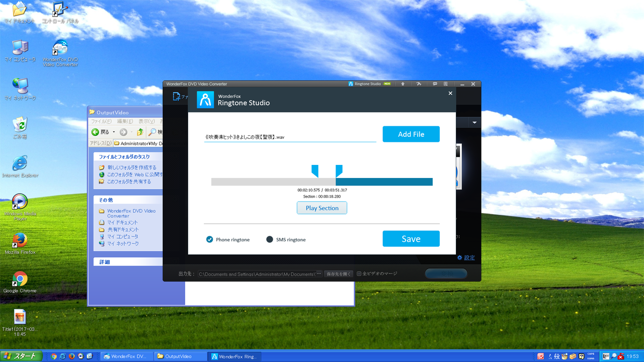The height and width of the screenshot is (362, 644).
Task: Switch to WonderFox Ringtone taskbar button
Action: (x=234, y=356)
